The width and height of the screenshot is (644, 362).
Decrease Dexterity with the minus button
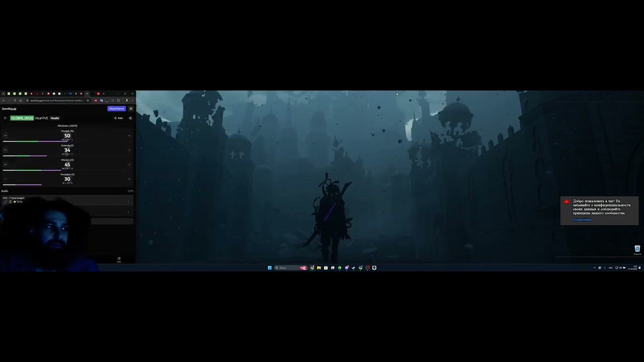pyautogui.click(x=6, y=150)
